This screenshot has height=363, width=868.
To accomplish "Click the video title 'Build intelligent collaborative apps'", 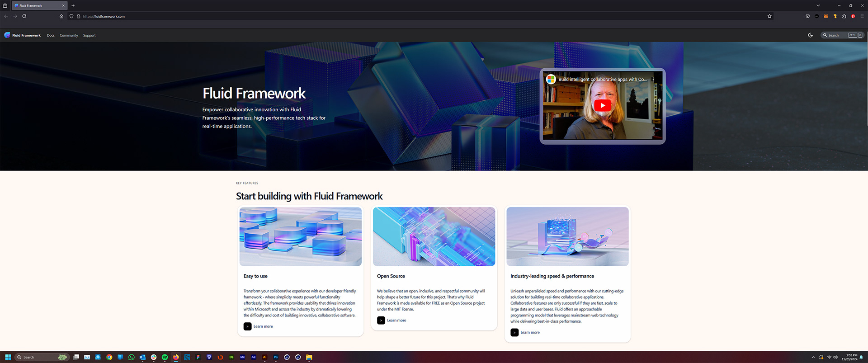I will (x=603, y=79).
